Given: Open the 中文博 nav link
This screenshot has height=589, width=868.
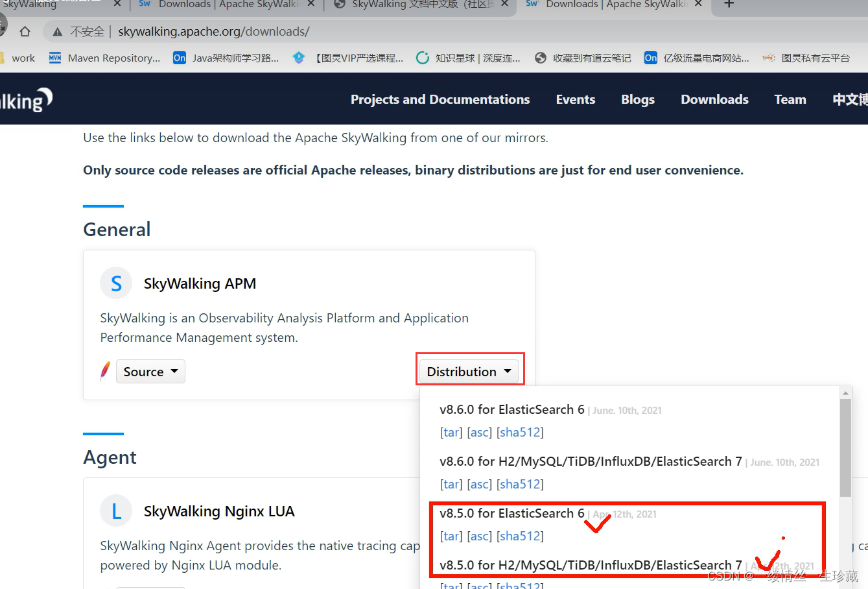Looking at the screenshot, I should tap(850, 99).
